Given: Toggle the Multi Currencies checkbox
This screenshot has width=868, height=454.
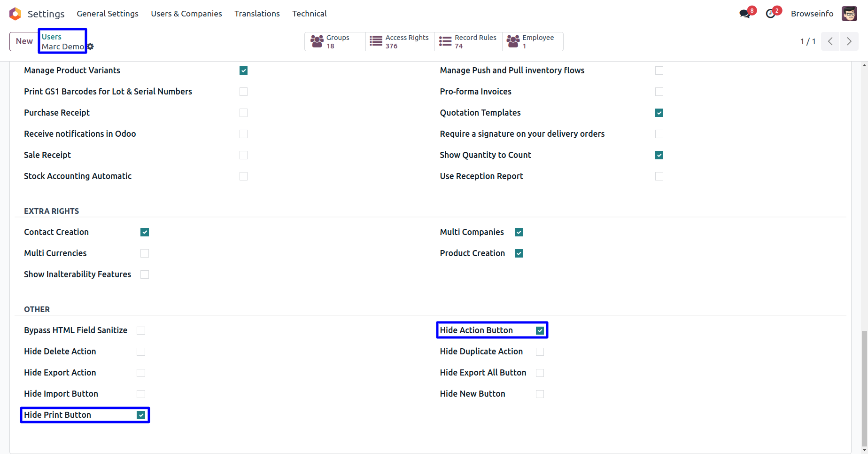Looking at the screenshot, I should (145, 253).
